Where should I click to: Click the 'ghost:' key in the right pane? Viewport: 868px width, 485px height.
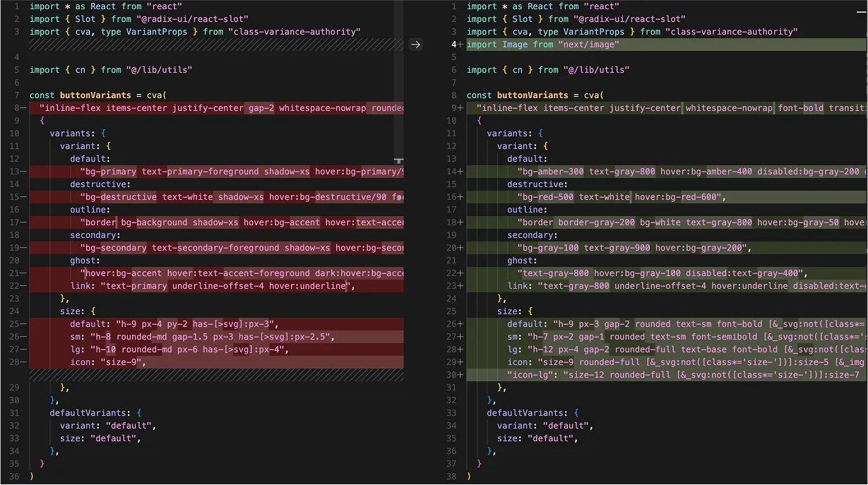click(522, 261)
